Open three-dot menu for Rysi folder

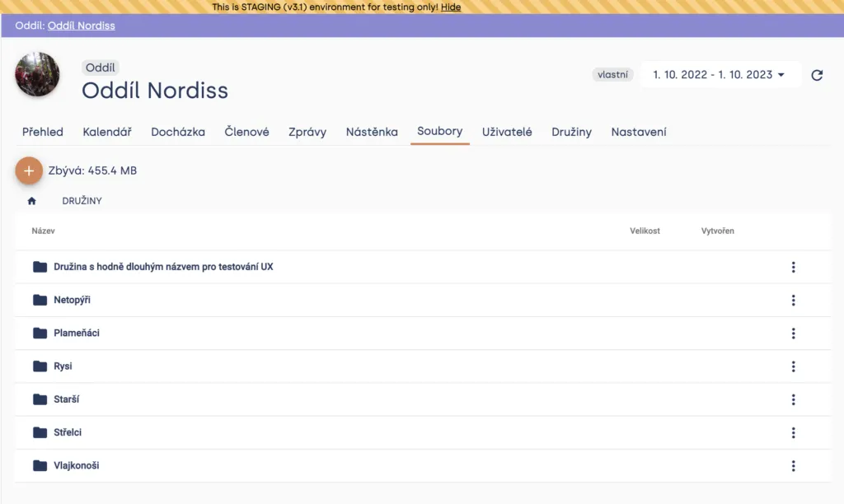coord(794,366)
